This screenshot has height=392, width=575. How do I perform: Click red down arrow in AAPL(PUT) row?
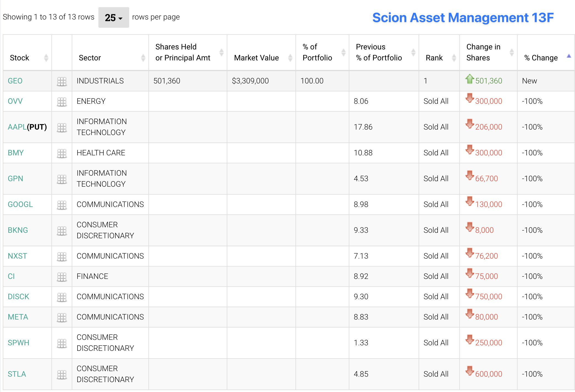470,124
